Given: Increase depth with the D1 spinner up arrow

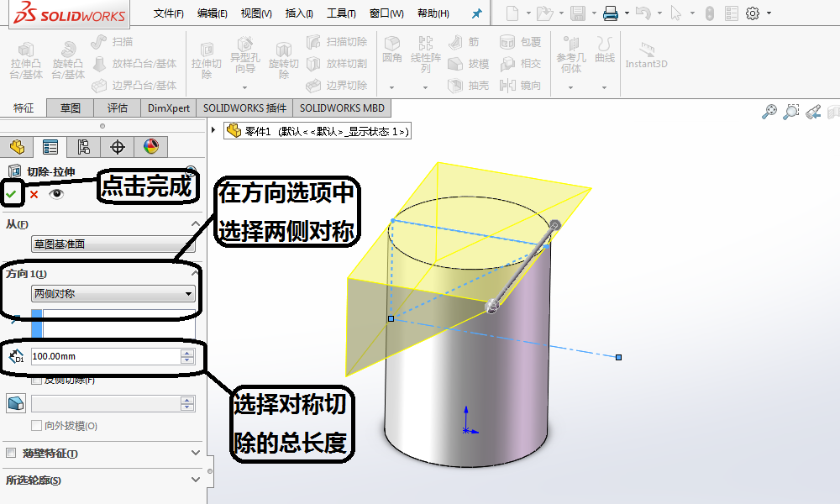Looking at the screenshot, I should 187,353.
